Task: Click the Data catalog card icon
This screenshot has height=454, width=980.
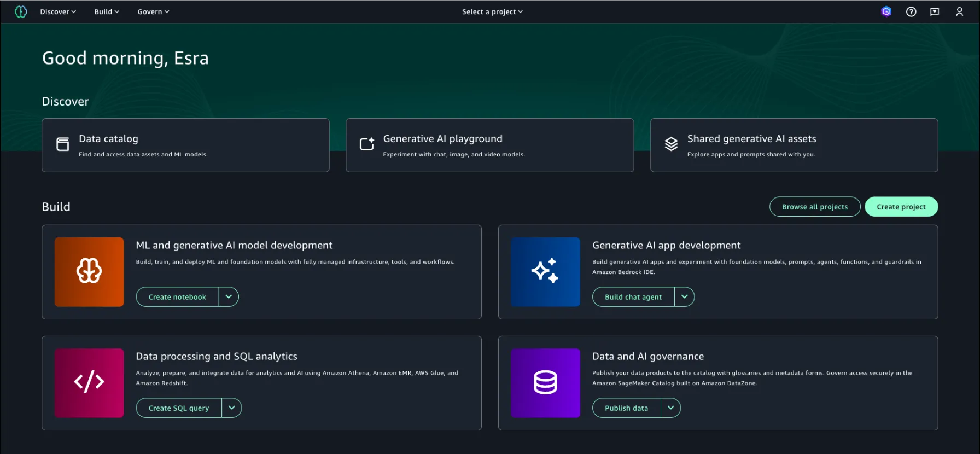Action: pyautogui.click(x=63, y=144)
